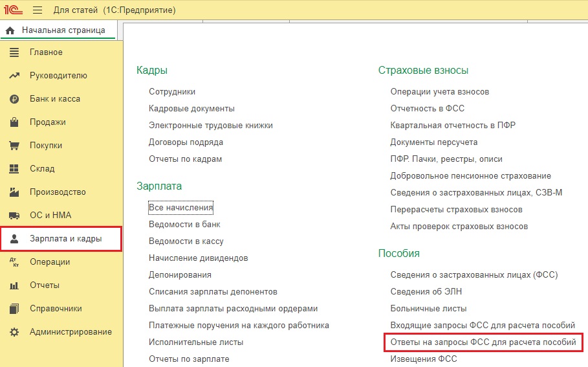Open Перерасчеты страховых взносов
The height and width of the screenshot is (367, 588).
pyautogui.click(x=457, y=210)
